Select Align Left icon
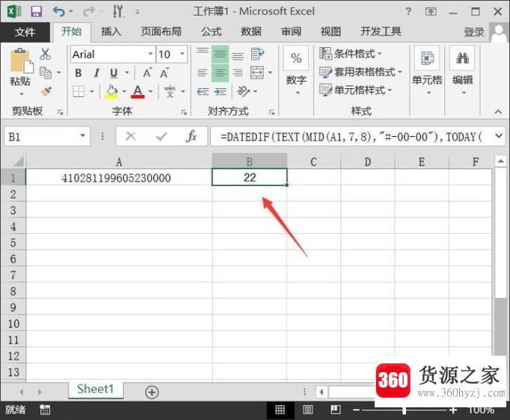510x420 pixels. [x=203, y=72]
